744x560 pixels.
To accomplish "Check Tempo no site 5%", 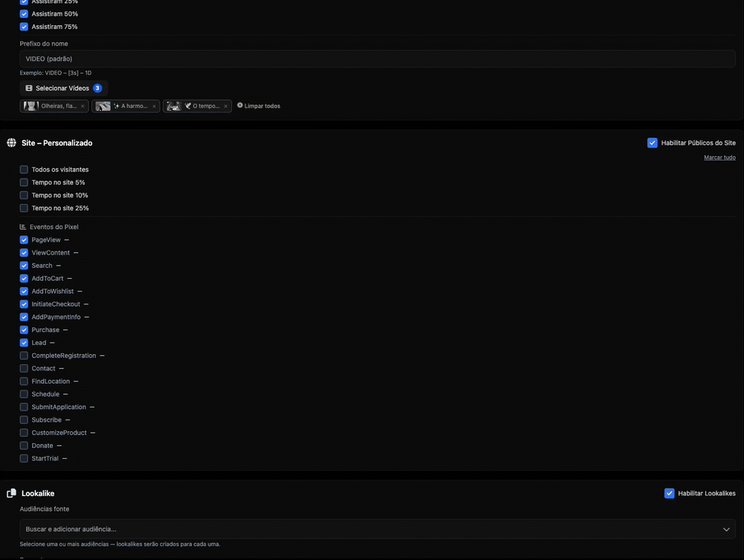I will [24, 182].
